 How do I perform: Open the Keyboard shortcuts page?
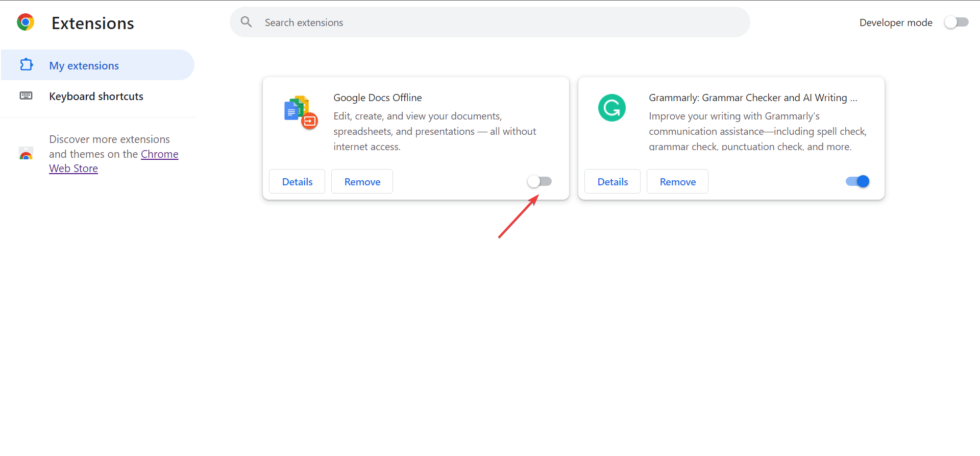pyautogui.click(x=97, y=96)
